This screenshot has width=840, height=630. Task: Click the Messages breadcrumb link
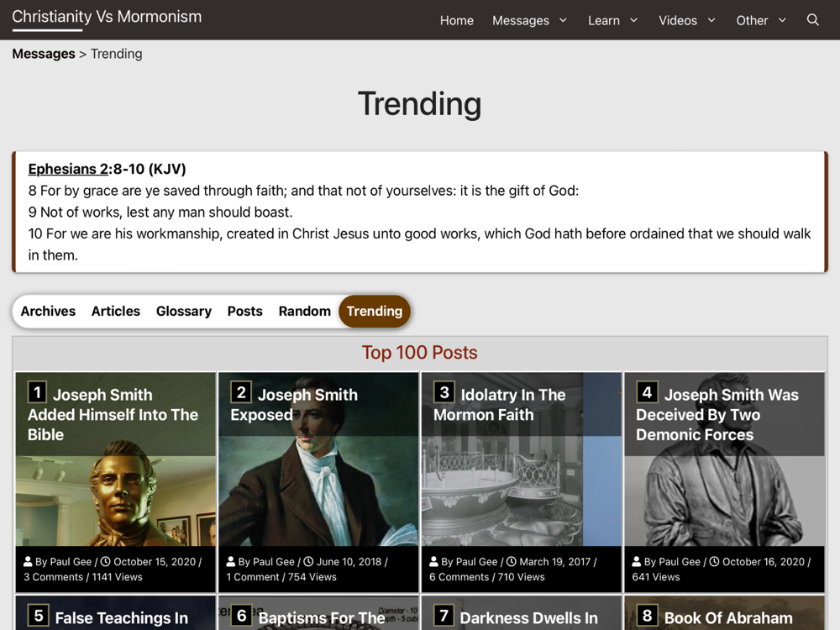[44, 54]
